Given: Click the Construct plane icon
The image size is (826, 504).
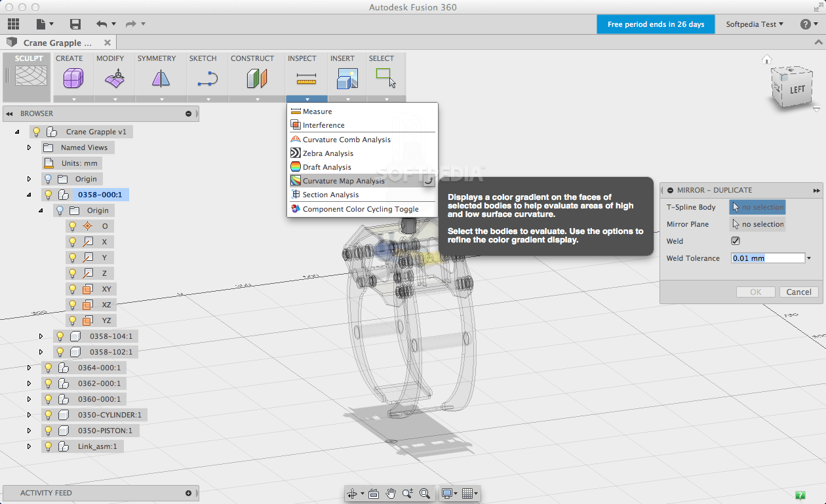Looking at the screenshot, I should pyautogui.click(x=257, y=79).
